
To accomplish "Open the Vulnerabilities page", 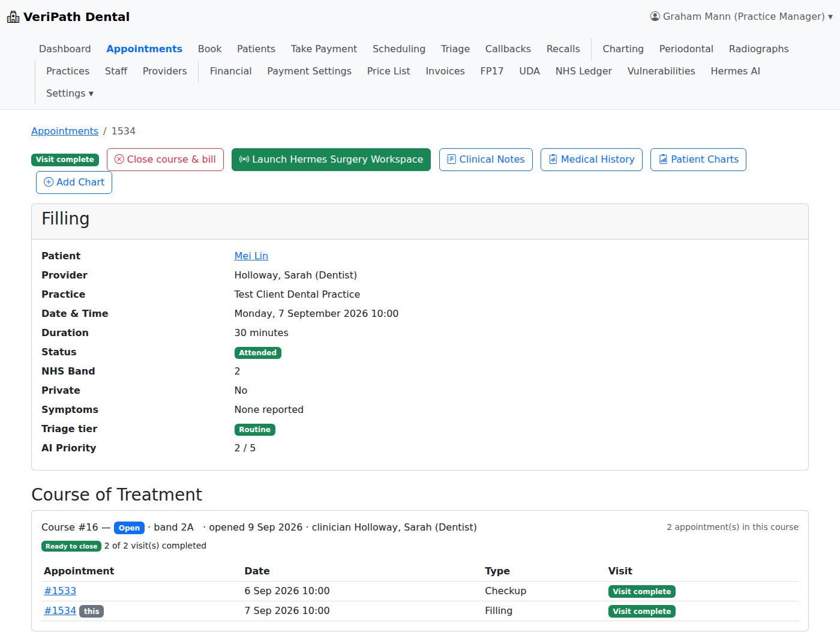I will (661, 71).
